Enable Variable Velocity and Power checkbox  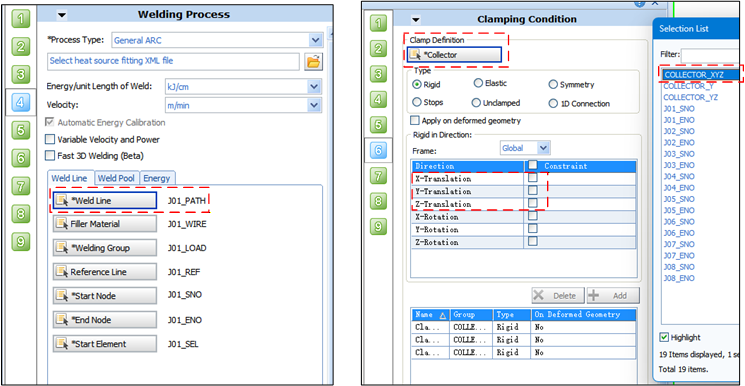pyautogui.click(x=49, y=139)
